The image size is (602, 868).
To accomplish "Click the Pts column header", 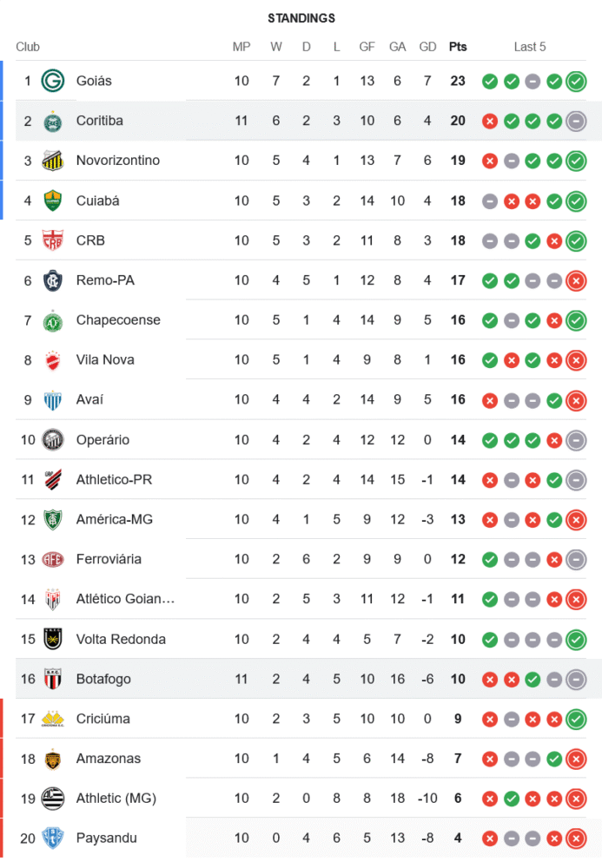I will coord(458,47).
